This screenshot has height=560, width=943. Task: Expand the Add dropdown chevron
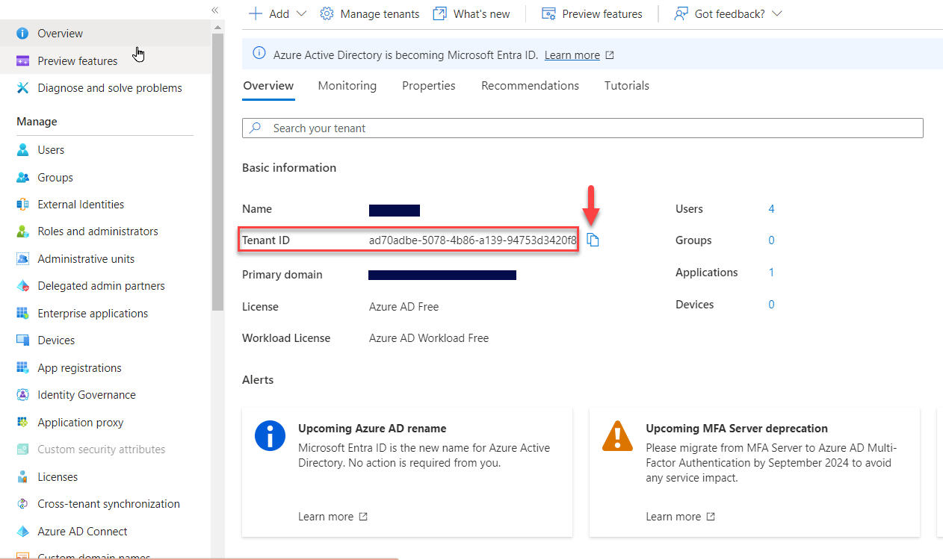(302, 13)
